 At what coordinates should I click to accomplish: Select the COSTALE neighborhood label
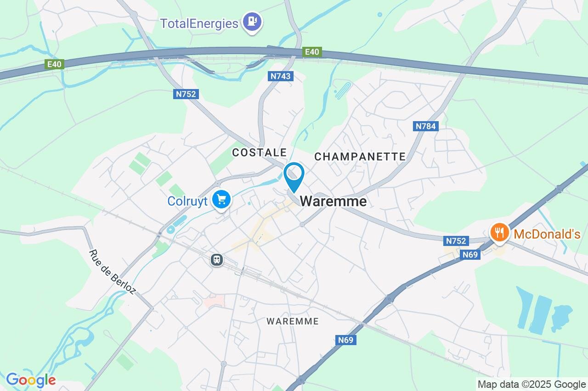pyautogui.click(x=260, y=152)
